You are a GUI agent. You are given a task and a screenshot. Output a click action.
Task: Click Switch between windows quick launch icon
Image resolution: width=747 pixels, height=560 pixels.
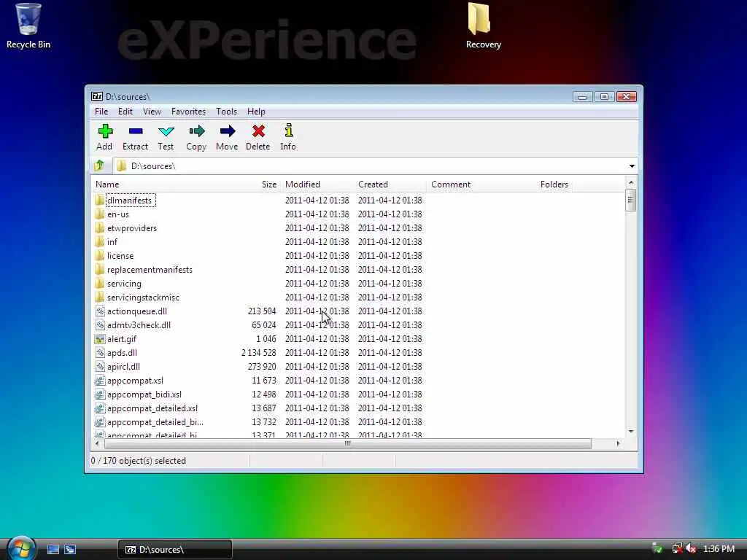[x=70, y=549]
